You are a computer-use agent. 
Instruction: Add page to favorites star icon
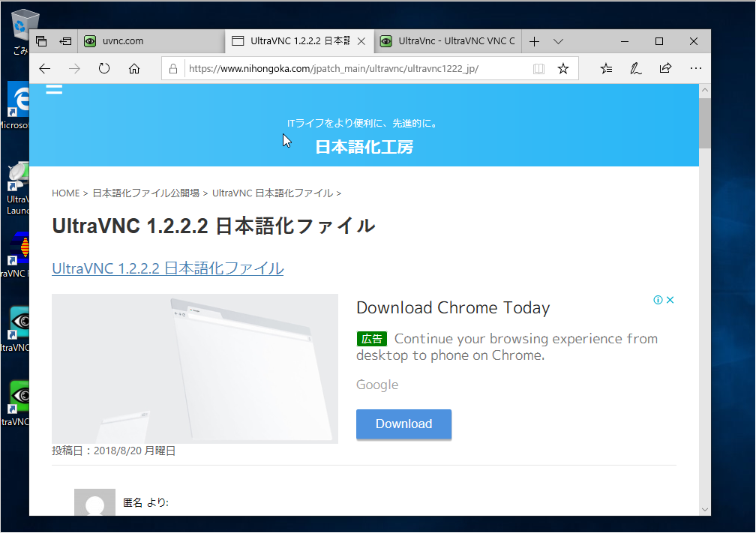[x=563, y=69]
